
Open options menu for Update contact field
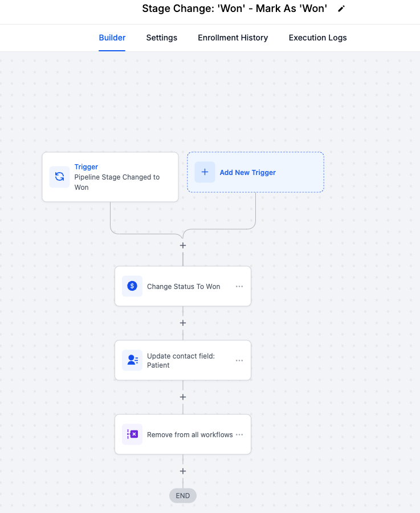tap(239, 360)
